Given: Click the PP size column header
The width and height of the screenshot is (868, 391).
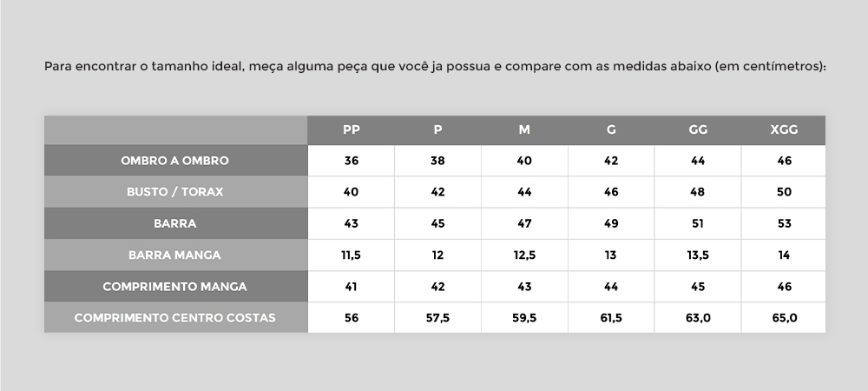Looking at the screenshot, I should (351, 129).
